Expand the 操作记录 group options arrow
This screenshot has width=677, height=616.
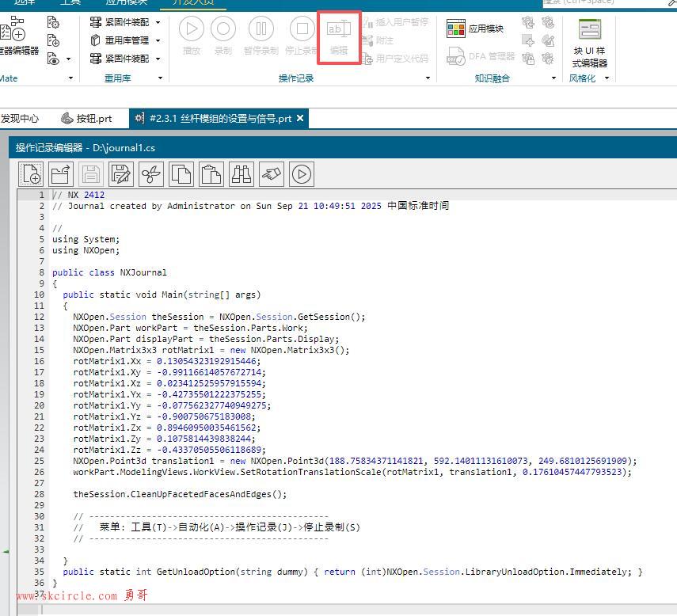(428, 78)
